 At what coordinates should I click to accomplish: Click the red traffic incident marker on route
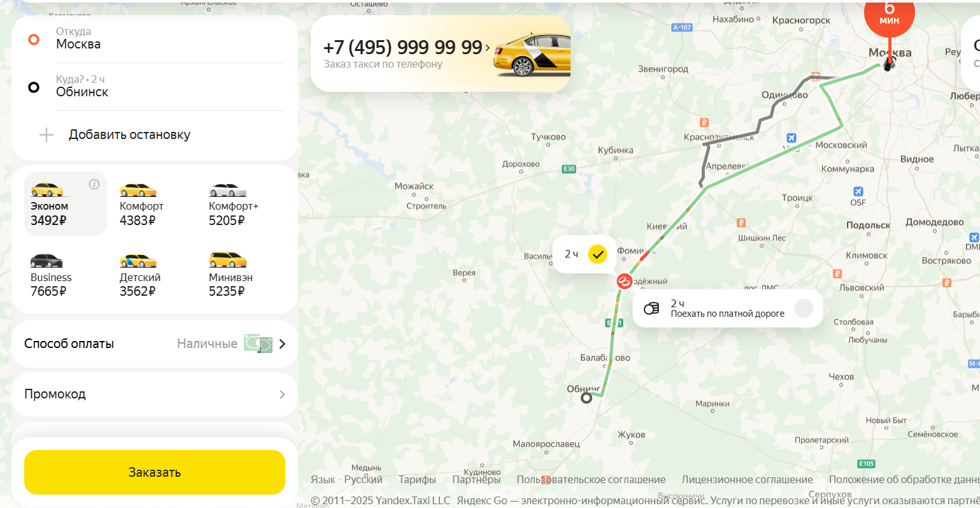(624, 281)
